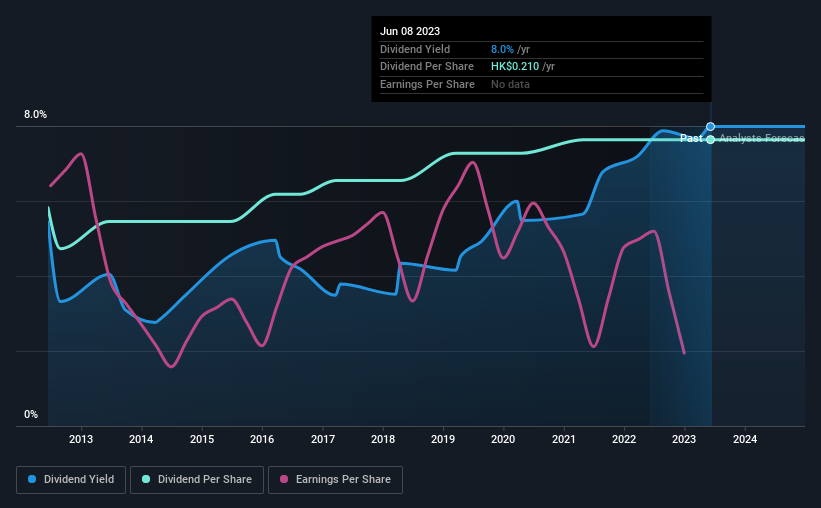Image resolution: width=821 pixels, height=508 pixels.
Task: Select the blue dividend yield data point marker
Action: pyautogui.click(x=711, y=127)
